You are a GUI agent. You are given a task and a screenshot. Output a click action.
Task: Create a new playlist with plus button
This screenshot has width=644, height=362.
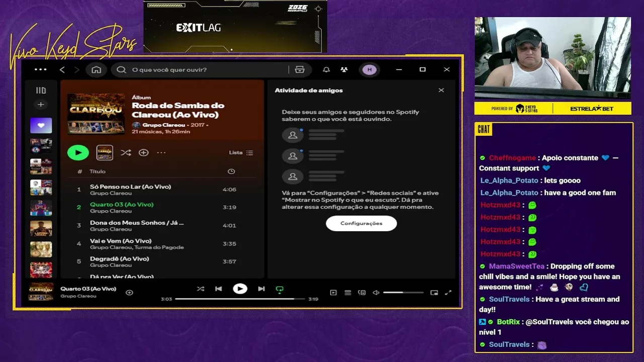point(41,105)
